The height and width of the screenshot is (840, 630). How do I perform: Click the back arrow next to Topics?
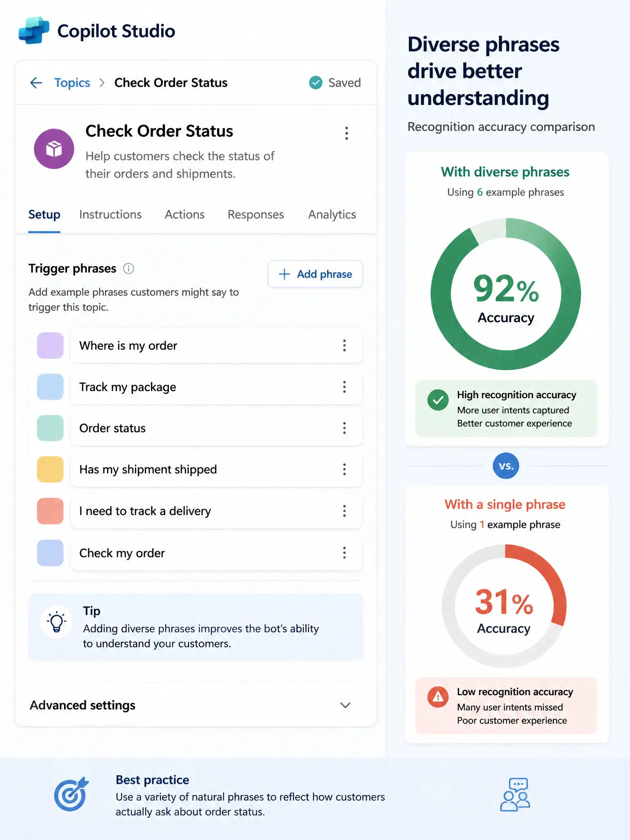pyautogui.click(x=36, y=83)
